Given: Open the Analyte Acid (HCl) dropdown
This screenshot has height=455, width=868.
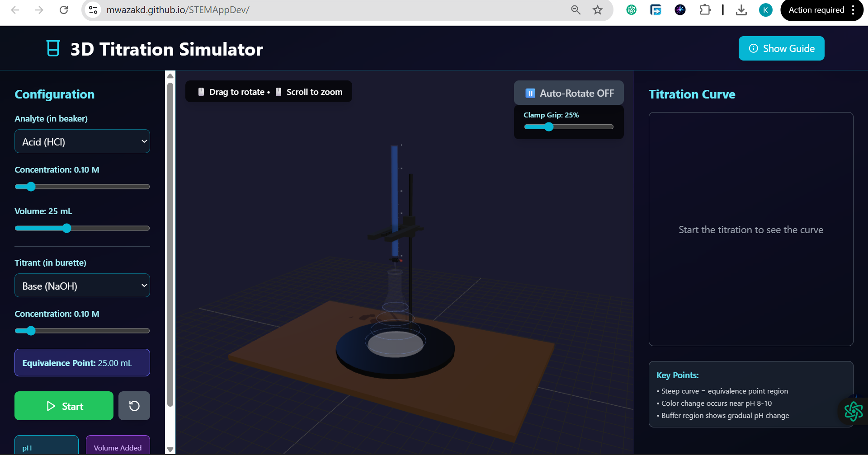Looking at the screenshot, I should point(82,141).
